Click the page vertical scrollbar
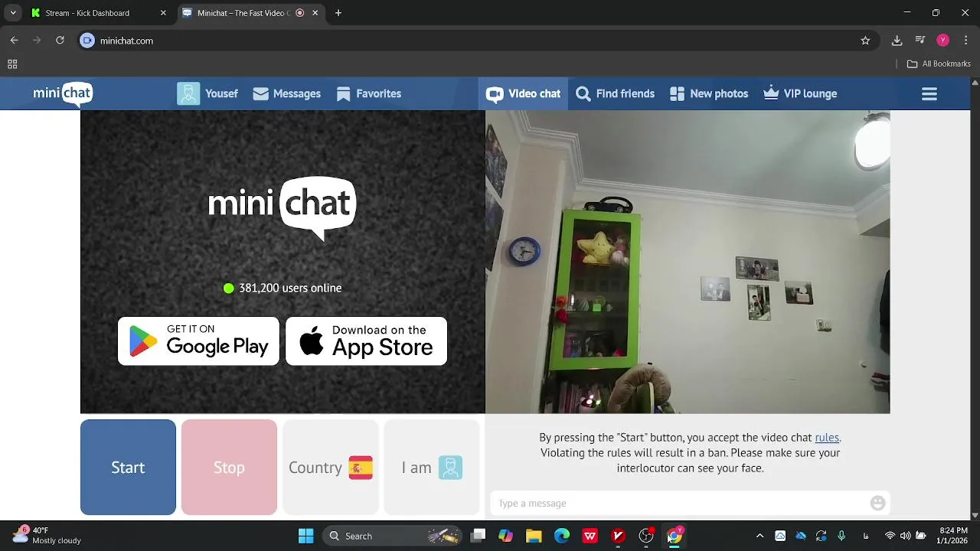Viewport: 980px width, 551px height. coord(975,298)
